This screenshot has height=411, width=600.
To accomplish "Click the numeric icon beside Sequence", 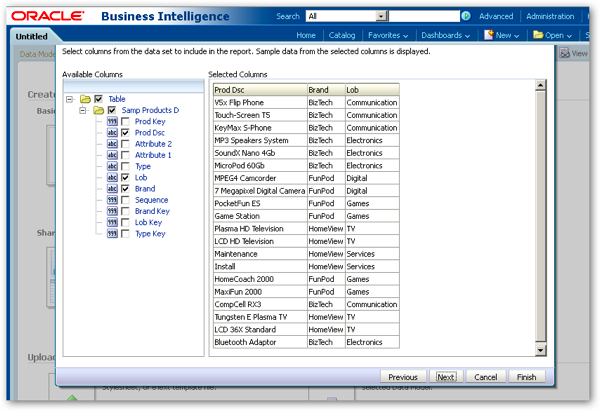I will point(112,200).
